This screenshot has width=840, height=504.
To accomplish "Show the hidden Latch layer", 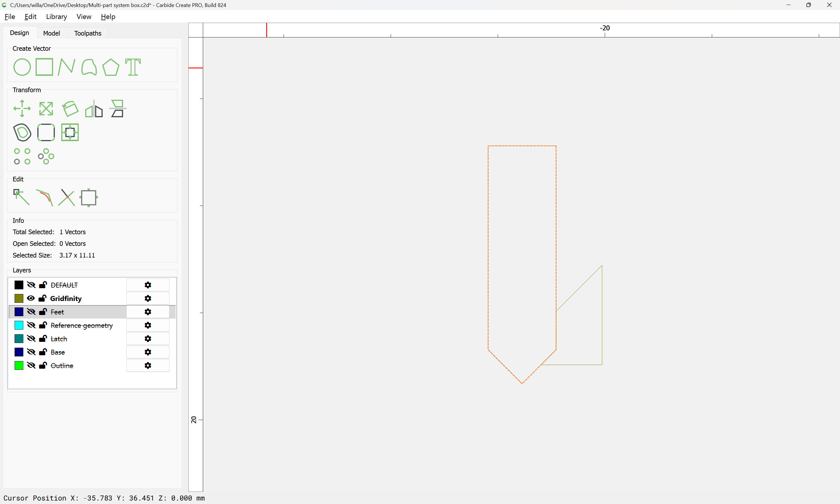I will 31,339.
